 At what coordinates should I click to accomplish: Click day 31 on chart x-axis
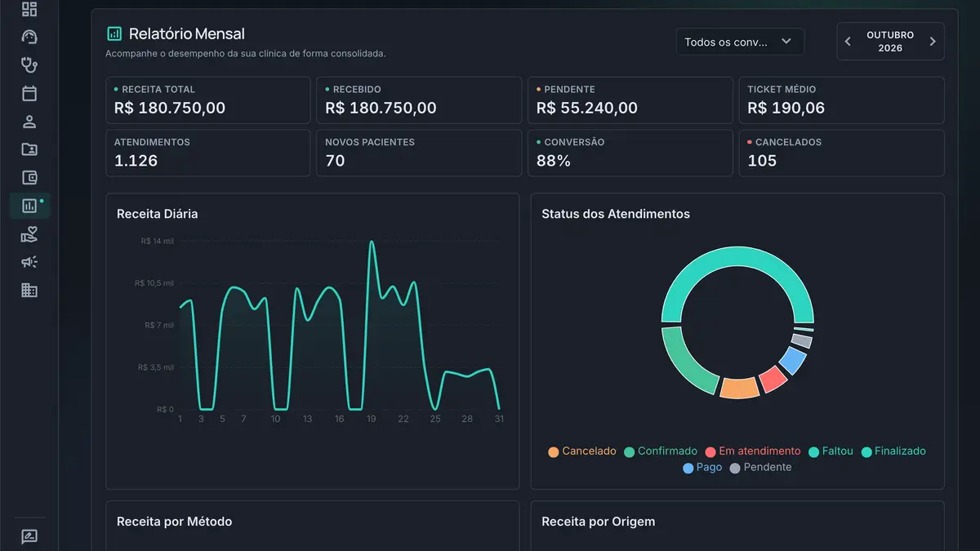tap(499, 419)
